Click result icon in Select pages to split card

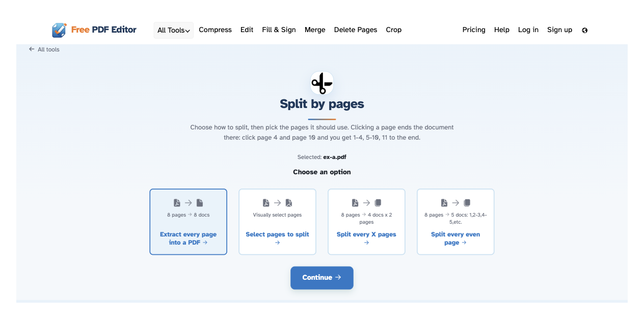tap(289, 203)
